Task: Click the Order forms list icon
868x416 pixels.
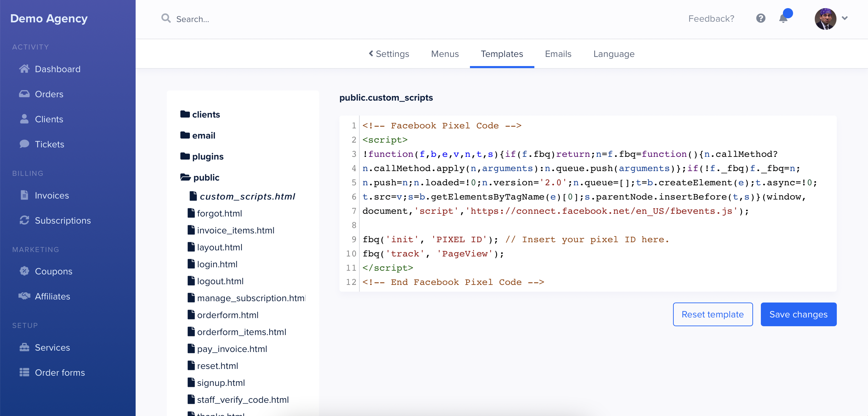Action: pos(24,372)
